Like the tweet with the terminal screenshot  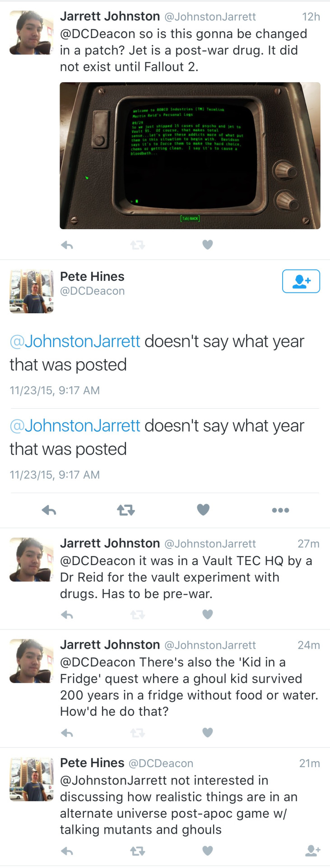coord(207,245)
